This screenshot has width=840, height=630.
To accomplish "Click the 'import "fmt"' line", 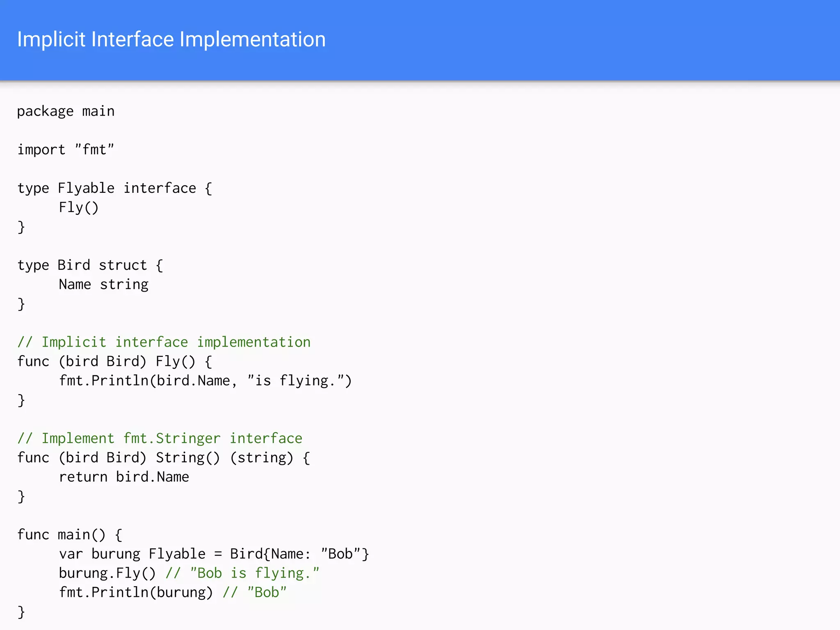I will coord(66,150).
